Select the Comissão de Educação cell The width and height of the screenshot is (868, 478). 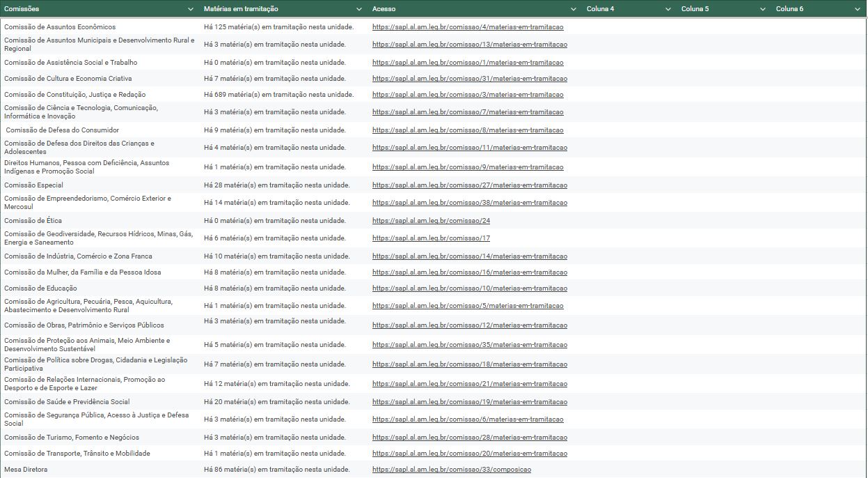(100, 288)
